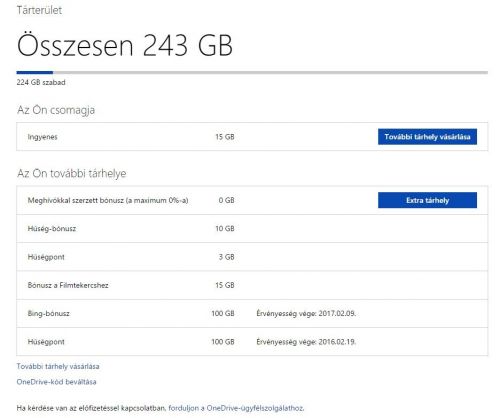Select the Hűségpont 100 GB row
Image resolution: width=500 pixels, height=418 pixels.
(252, 342)
